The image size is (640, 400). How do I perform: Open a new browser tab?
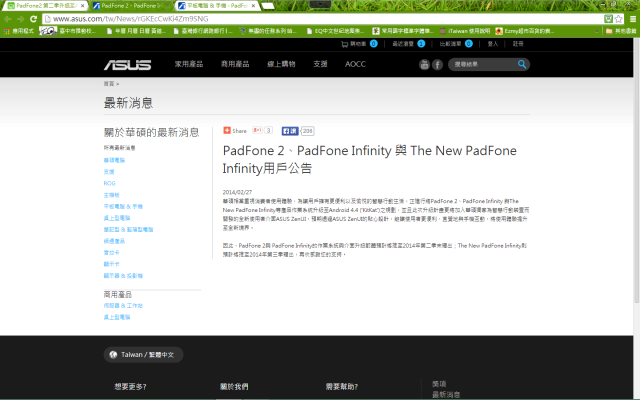[268, 6]
